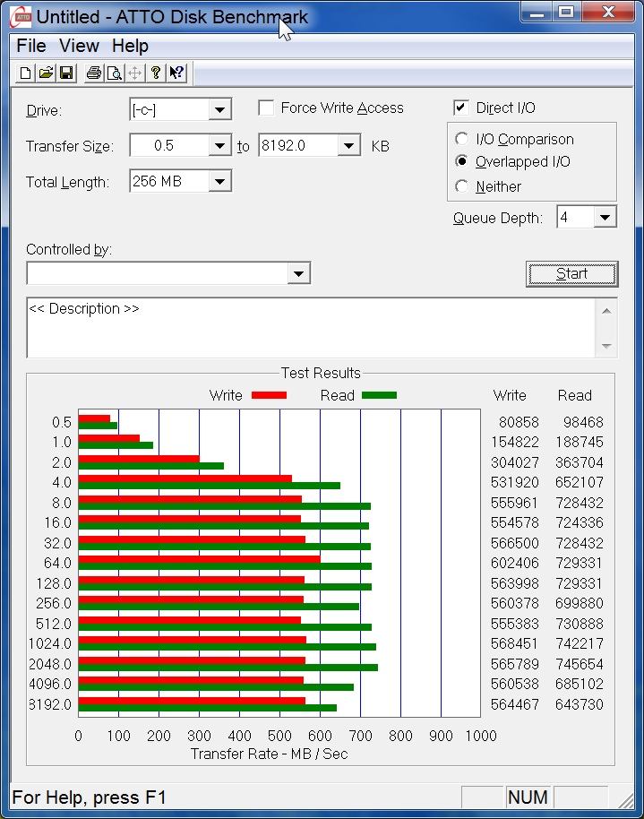Click the 4096.0 transfer size row label
This screenshot has height=819, width=644.
49,684
